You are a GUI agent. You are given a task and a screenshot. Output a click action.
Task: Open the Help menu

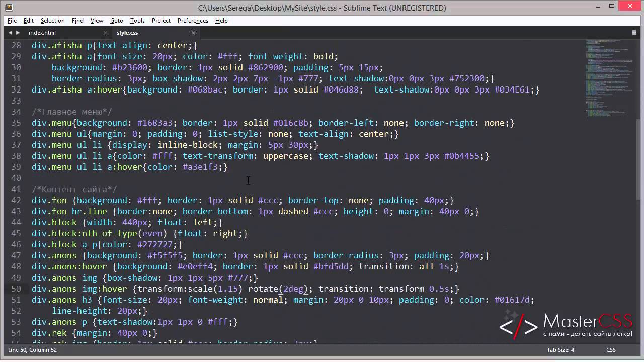[x=221, y=21]
